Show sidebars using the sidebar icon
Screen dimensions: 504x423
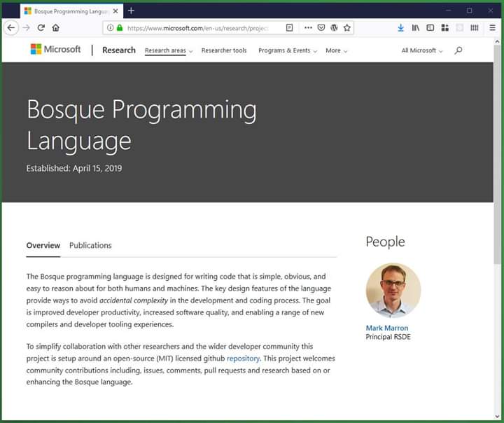point(430,28)
